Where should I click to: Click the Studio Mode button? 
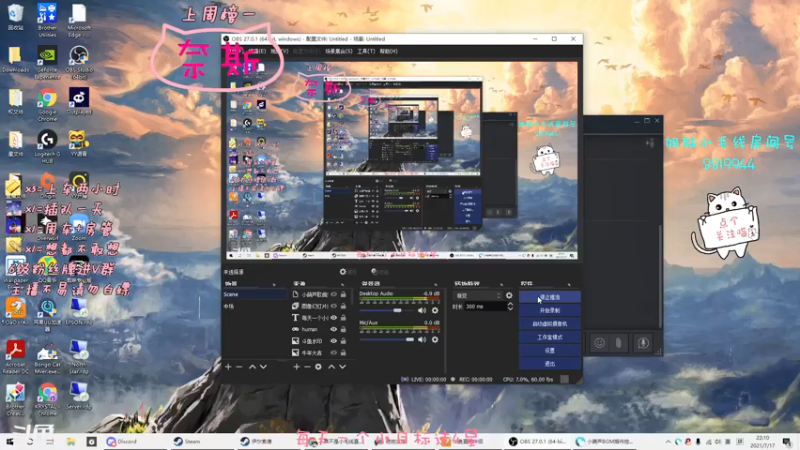pos(549,337)
